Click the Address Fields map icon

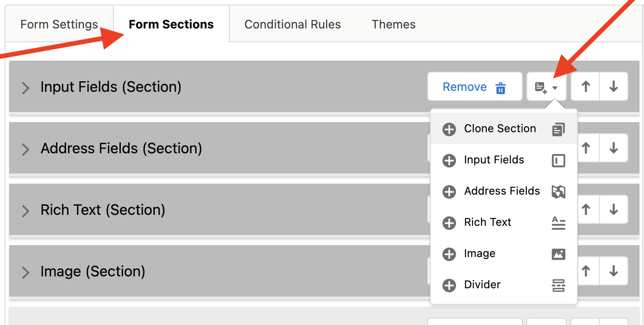tap(558, 191)
